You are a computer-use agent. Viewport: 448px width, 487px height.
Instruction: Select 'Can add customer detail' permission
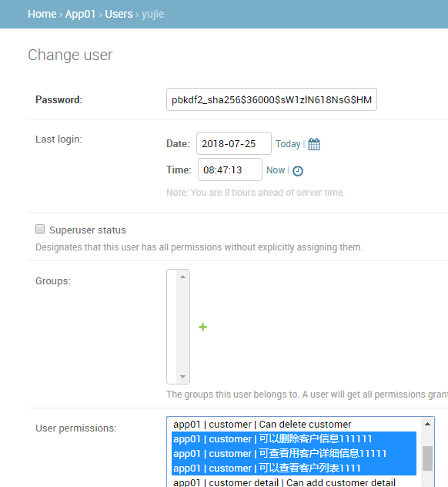point(294,482)
